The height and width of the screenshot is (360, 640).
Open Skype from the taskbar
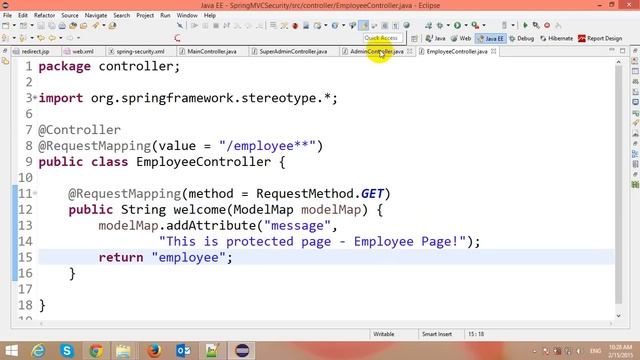[67, 351]
